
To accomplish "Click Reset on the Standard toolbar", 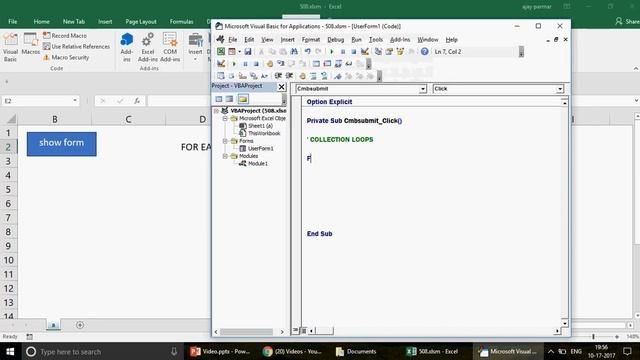I will coord(353,51).
